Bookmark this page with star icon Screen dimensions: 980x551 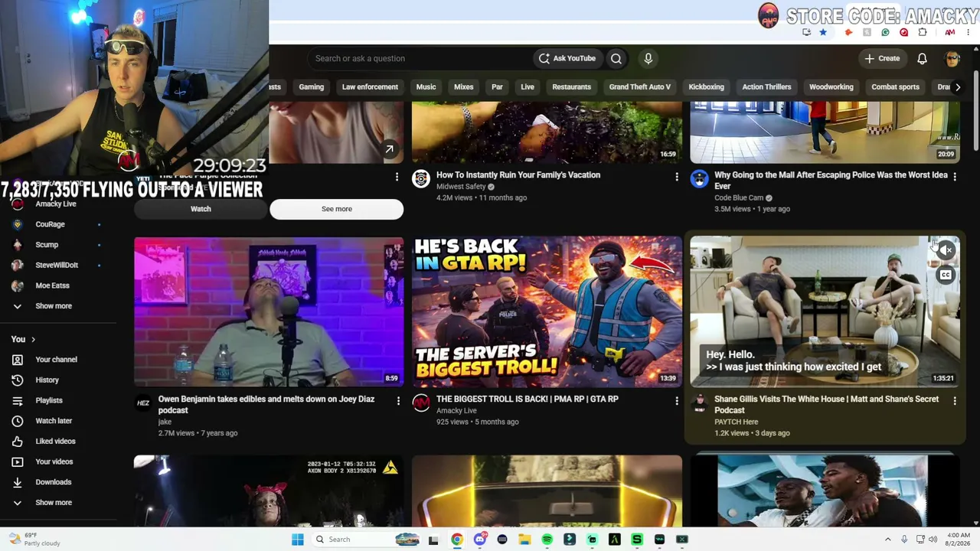(823, 32)
